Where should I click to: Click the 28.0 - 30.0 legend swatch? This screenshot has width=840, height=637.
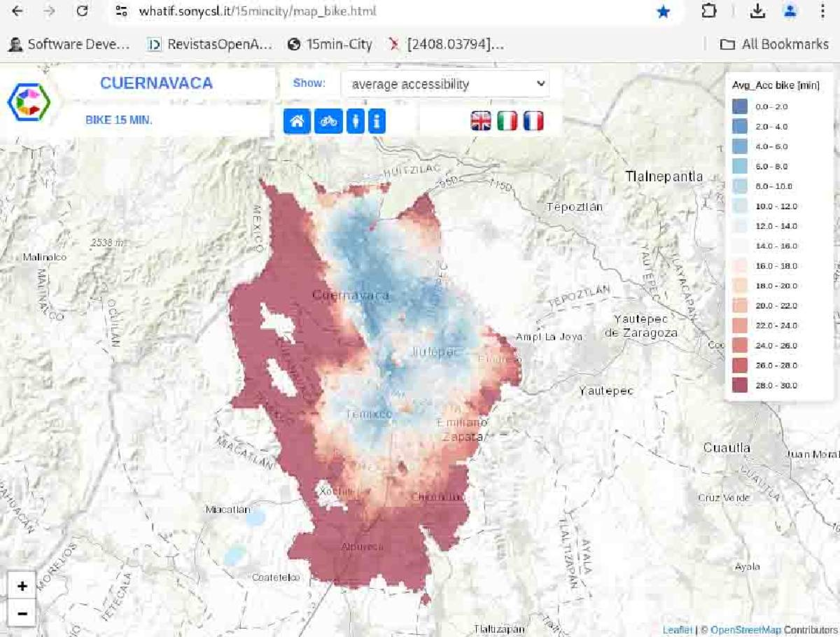(740, 385)
